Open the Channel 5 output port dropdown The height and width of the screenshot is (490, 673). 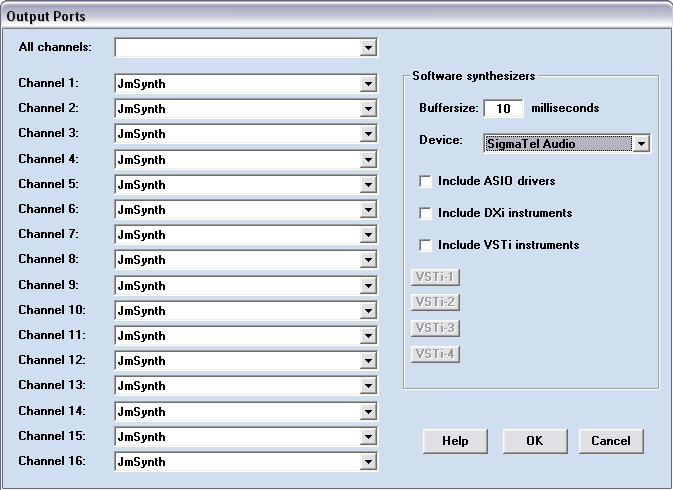coord(246,185)
